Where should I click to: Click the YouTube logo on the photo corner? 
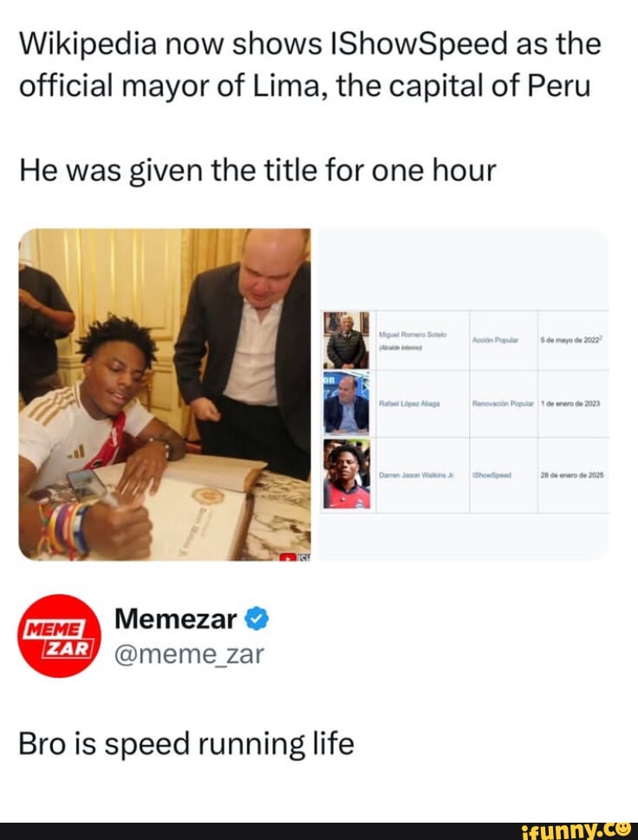(288, 557)
